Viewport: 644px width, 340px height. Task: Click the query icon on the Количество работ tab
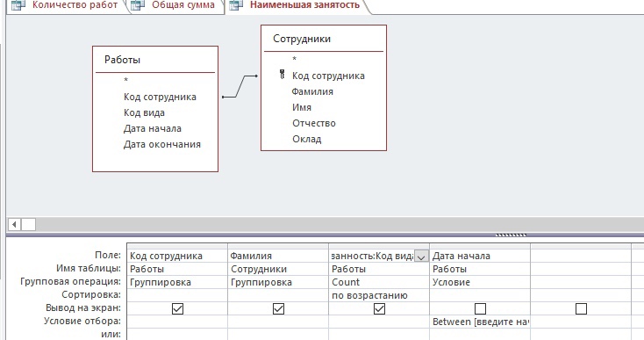(18, 5)
